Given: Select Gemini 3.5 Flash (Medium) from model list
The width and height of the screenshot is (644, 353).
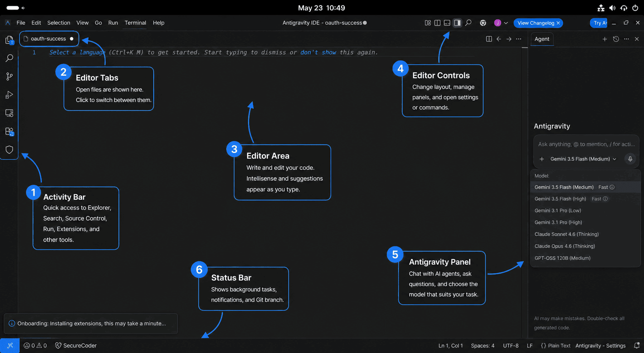Looking at the screenshot, I should tap(585, 187).
